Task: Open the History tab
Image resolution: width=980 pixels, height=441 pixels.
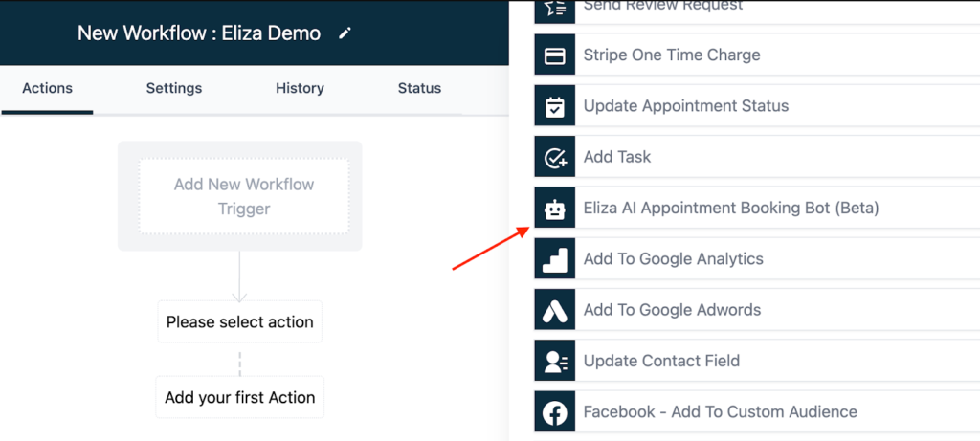Action: coord(300,88)
